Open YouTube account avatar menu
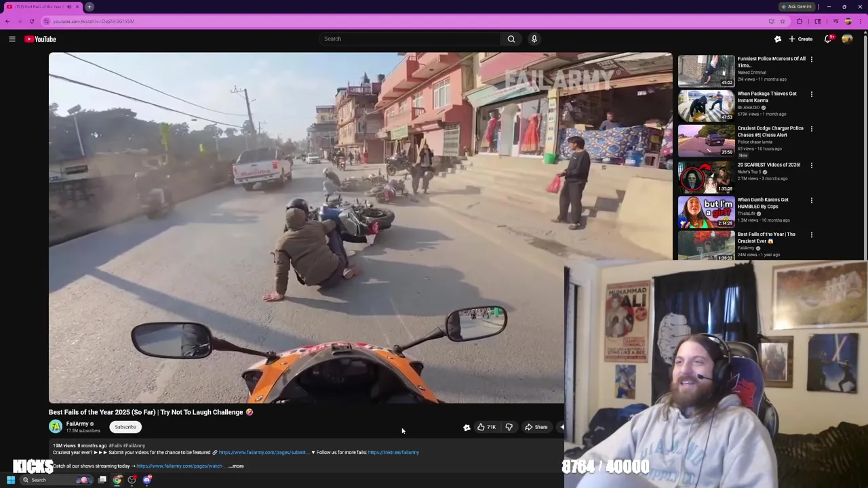 [x=847, y=39]
